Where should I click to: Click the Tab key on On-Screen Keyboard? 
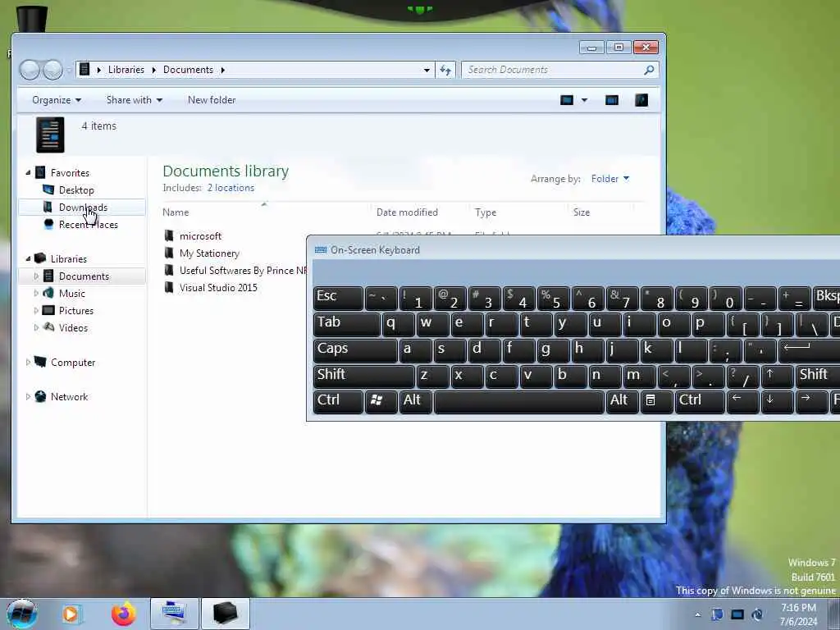point(347,324)
